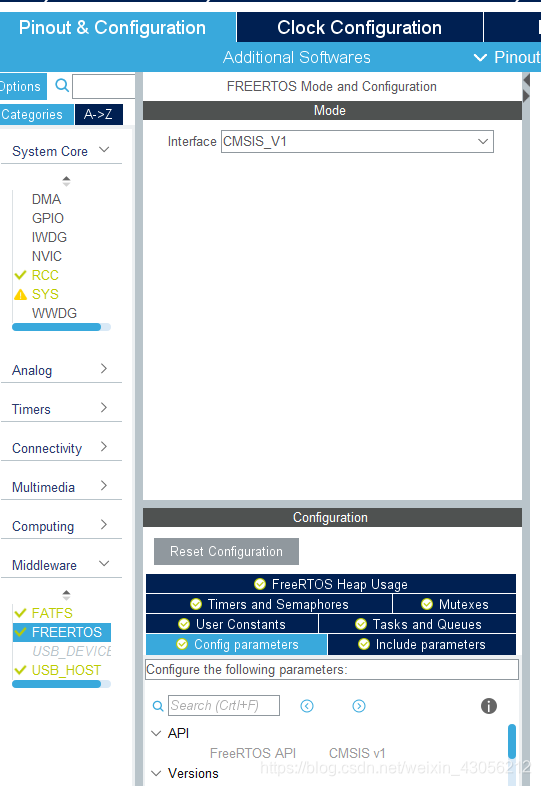
Task: Click the FreeRTOS API parameter row
Action: pos(253,753)
